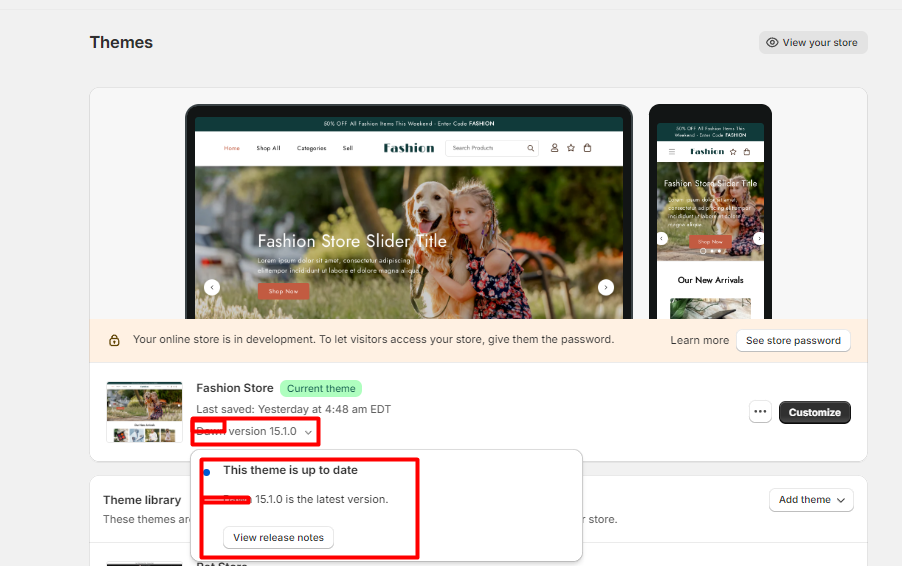
Task: Click the View your store button
Action: (x=813, y=43)
